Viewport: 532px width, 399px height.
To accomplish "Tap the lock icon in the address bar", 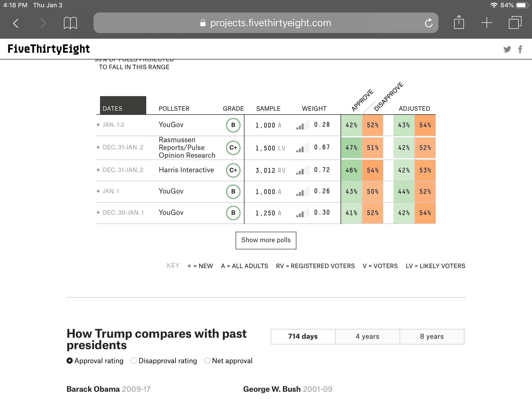I will point(203,23).
